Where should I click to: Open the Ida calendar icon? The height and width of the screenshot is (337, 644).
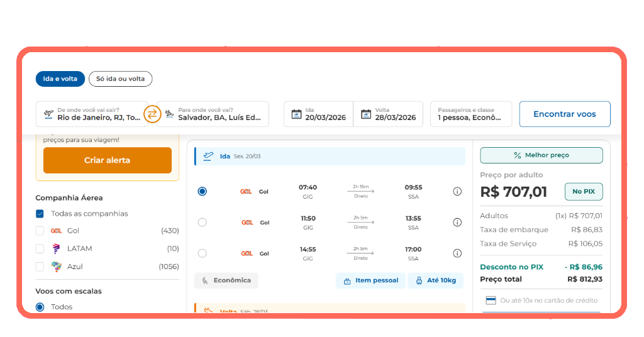(x=296, y=114)
